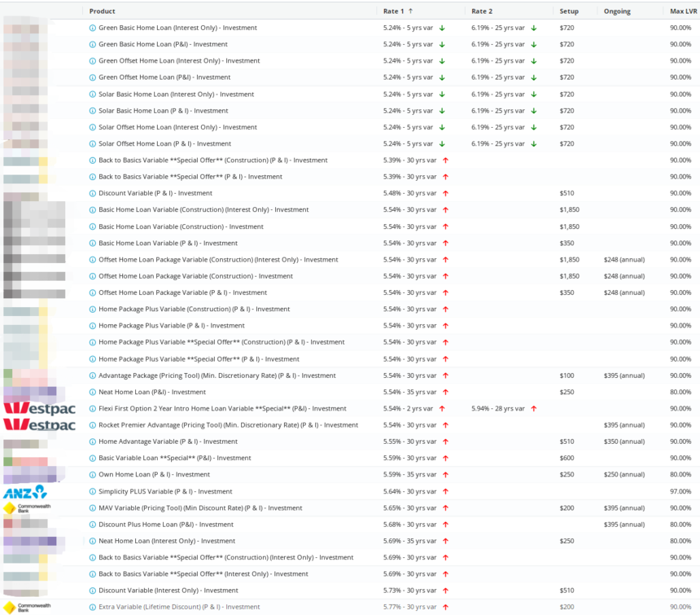
Task: Click info icon beside Own Home Loan (P & I)
Action: [x=93, y=475]
